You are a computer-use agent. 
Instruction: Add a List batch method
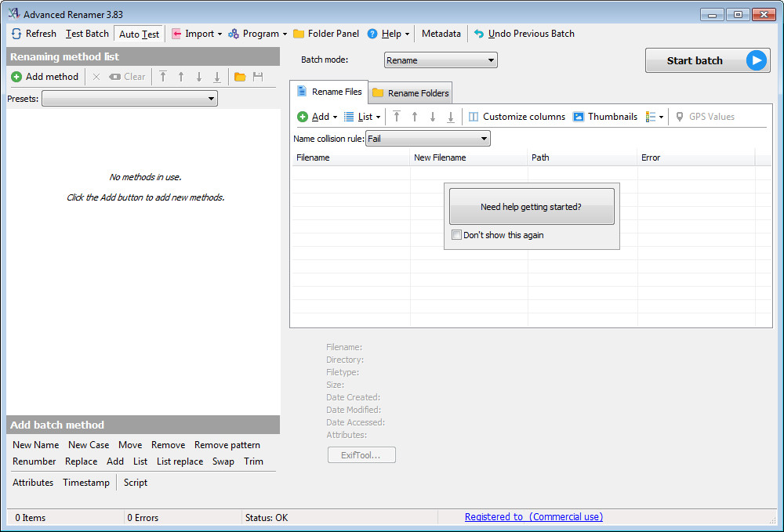coord(140,461)
